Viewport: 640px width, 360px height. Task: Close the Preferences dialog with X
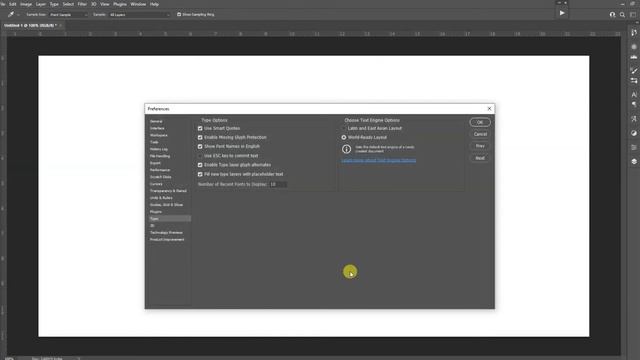489,109
